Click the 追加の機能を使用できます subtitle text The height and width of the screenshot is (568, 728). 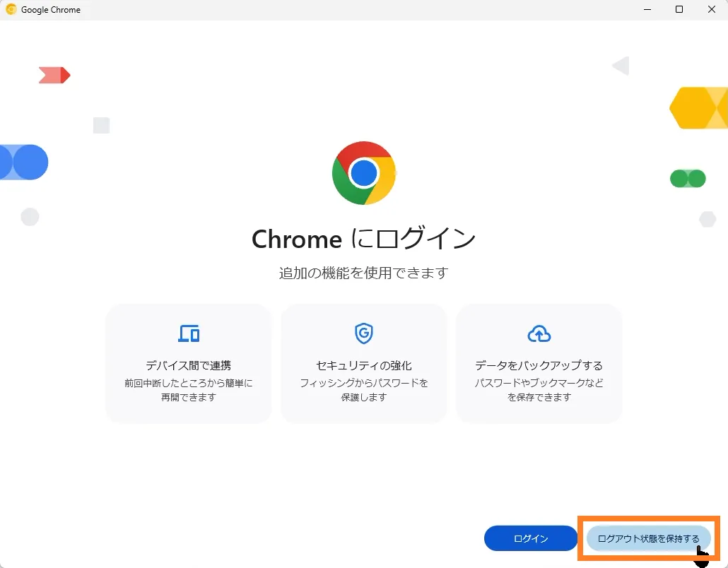[363, 273]
